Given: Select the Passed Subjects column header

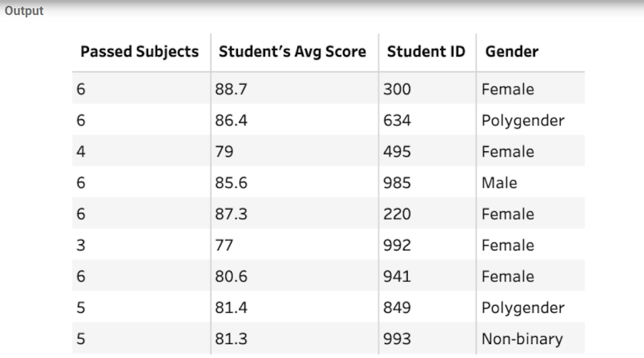Looking at the screenshot, I should click(139, 52).
